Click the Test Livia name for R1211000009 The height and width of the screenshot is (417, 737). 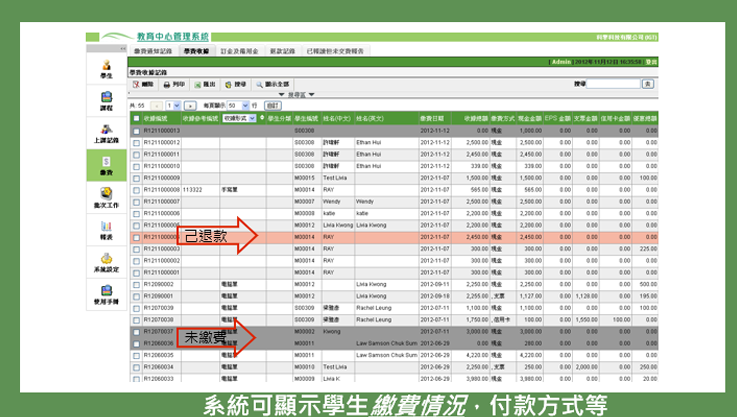(x=335, y=178)
